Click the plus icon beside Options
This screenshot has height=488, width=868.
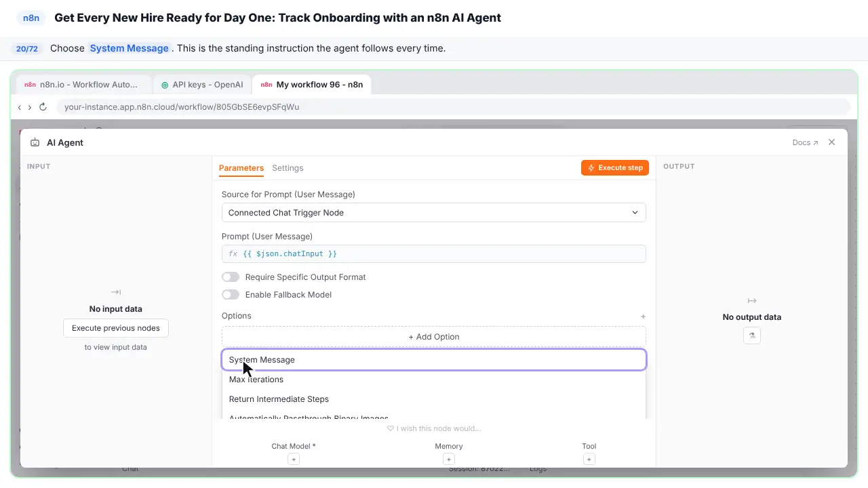(x=643, y=317)
